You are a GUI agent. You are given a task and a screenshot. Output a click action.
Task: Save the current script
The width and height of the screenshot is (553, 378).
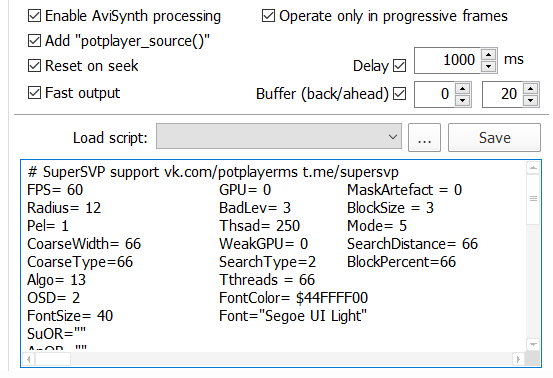[x=494, y=138]
